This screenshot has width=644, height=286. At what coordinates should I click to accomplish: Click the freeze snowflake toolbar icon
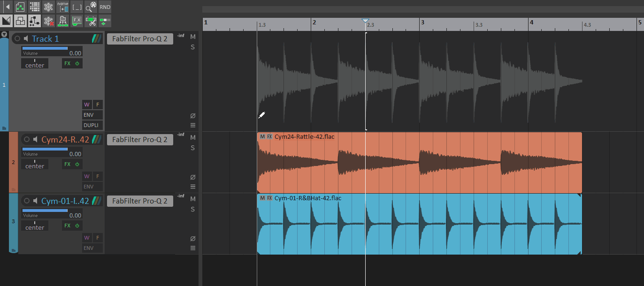click(x=48, y=7)
